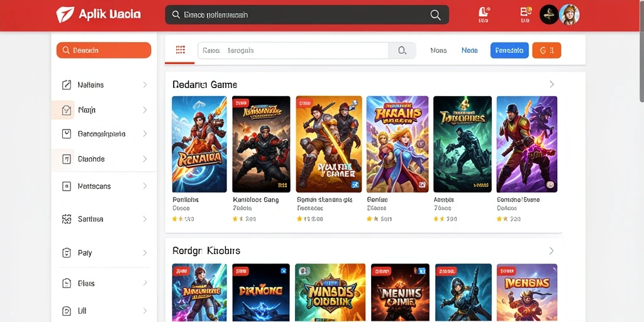Open the dark blue Pianong cover
Viewport: 644px width, 322px height.
click(261, 293)
